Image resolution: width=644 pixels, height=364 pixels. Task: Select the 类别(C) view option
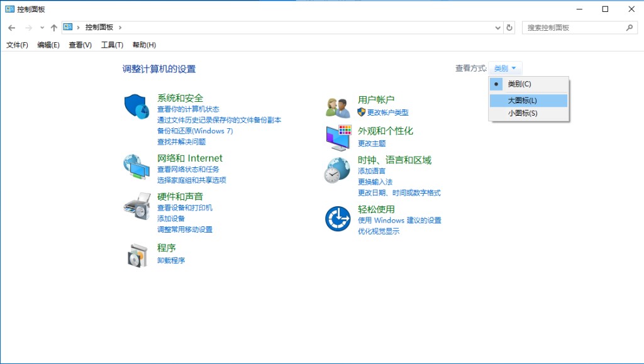528,84
